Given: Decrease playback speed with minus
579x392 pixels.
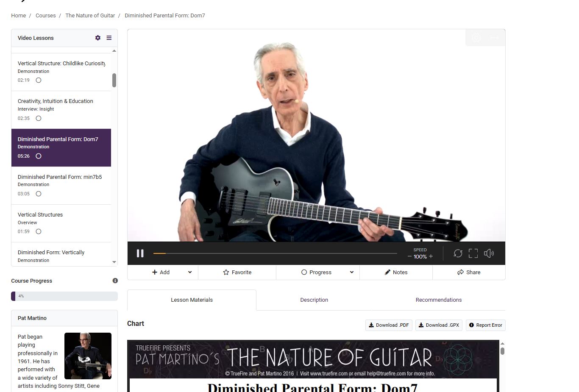Looking at the screenshot, I should pyautogui.click(x=409, y=256).
